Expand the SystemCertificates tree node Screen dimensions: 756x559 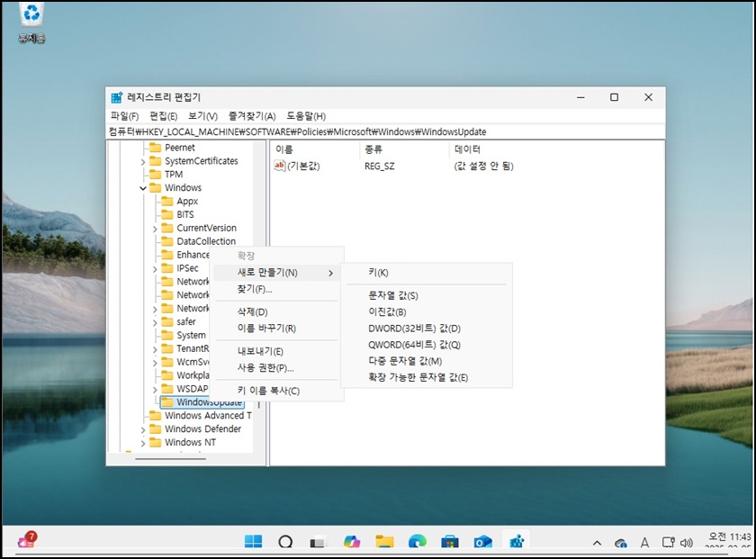click(143, 161)
